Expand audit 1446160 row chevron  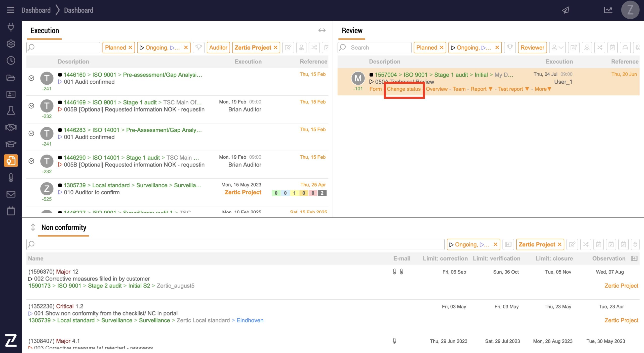point(31,78)
